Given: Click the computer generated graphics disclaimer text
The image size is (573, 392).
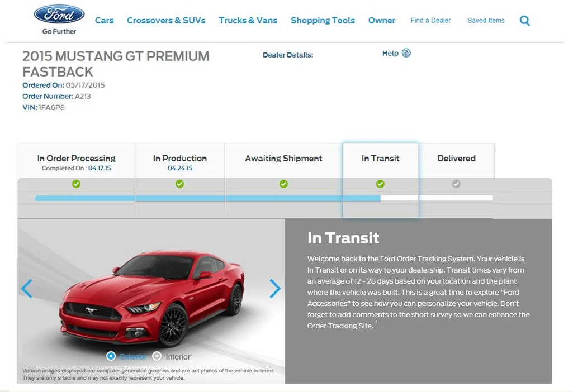Looking at the screenshot, I should click(x=148, y=374).
